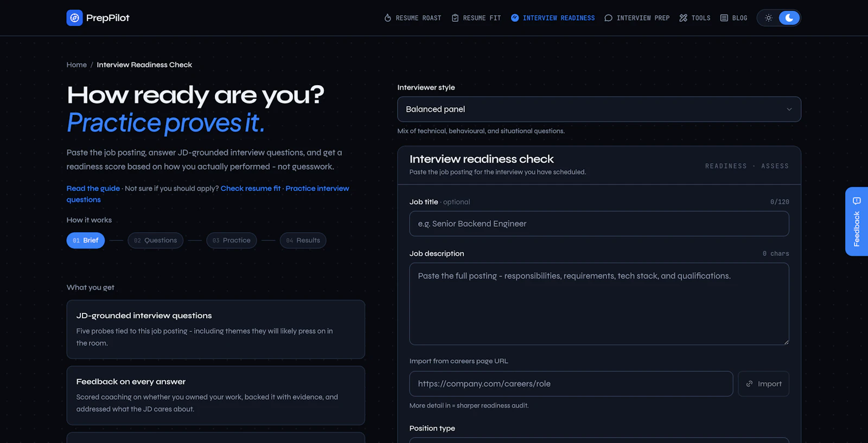Open Resume Roast menu item
The image size is (868, 443).
[413, 18]
